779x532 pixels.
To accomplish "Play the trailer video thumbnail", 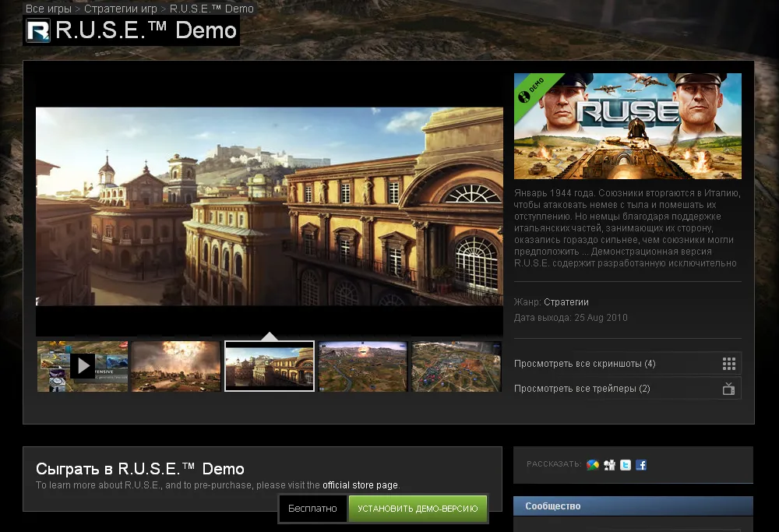I will click(83, 366).
